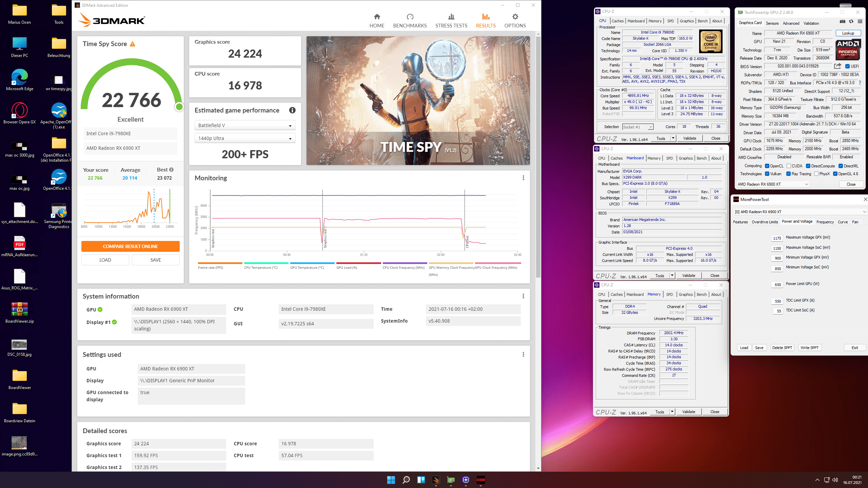This screenshot has height=488, width=868.
Task: Open the GPU-Z hamburger menu
Action: [x=860, y=21]
